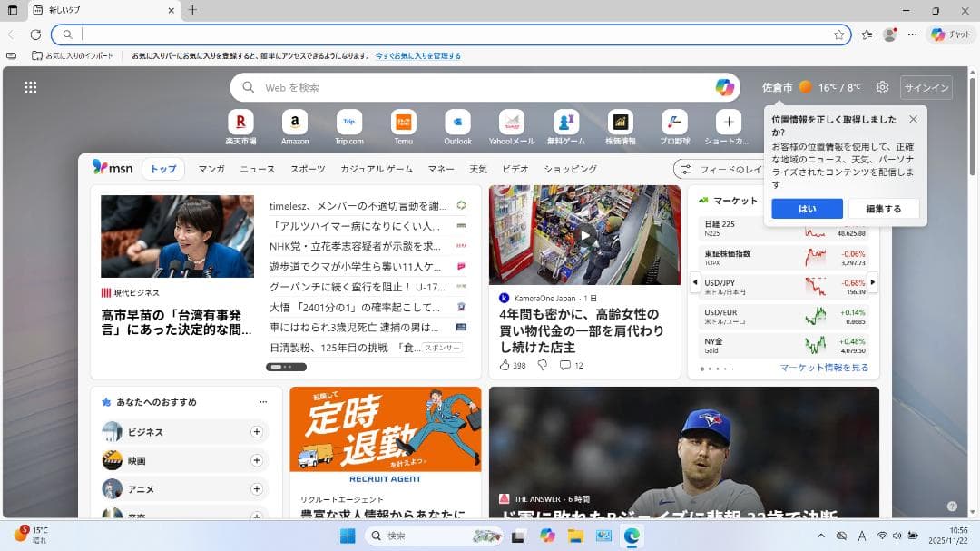Select the スポーツ tab in feed navigation
The width and height of the screenshot is (980, 551).
point(308,169)
